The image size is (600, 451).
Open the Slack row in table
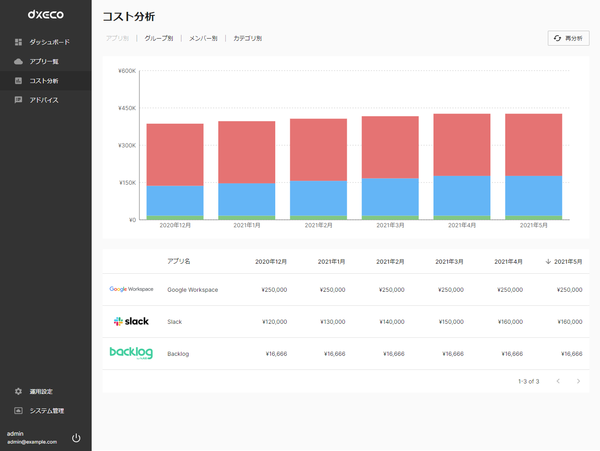point(346,321)
